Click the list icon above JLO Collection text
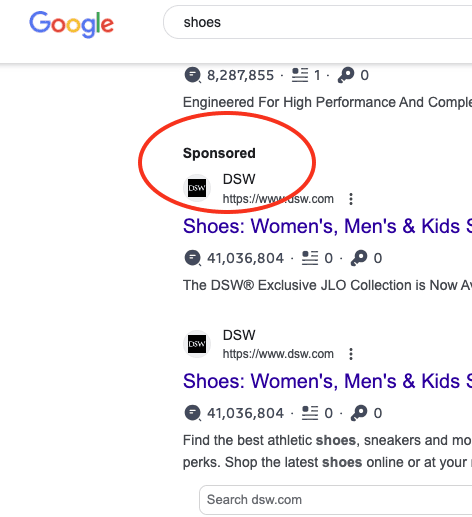The image size is (472, 517). 310,258
